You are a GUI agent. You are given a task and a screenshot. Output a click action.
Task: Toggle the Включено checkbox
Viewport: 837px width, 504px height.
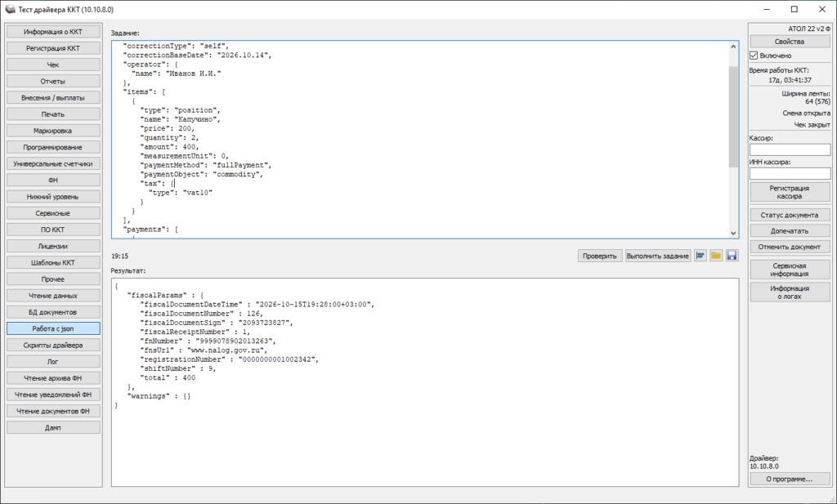coord(754,56)
